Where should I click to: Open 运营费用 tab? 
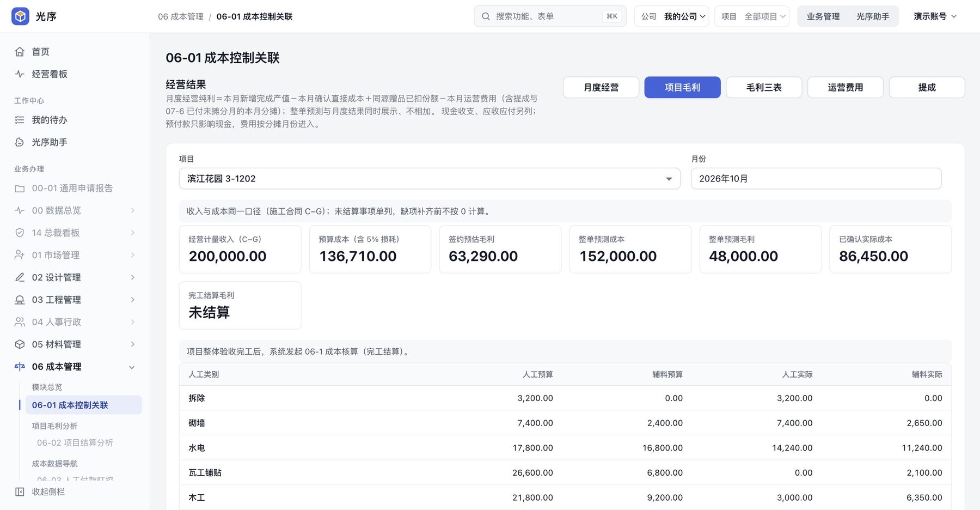click(x=846, y=87)
